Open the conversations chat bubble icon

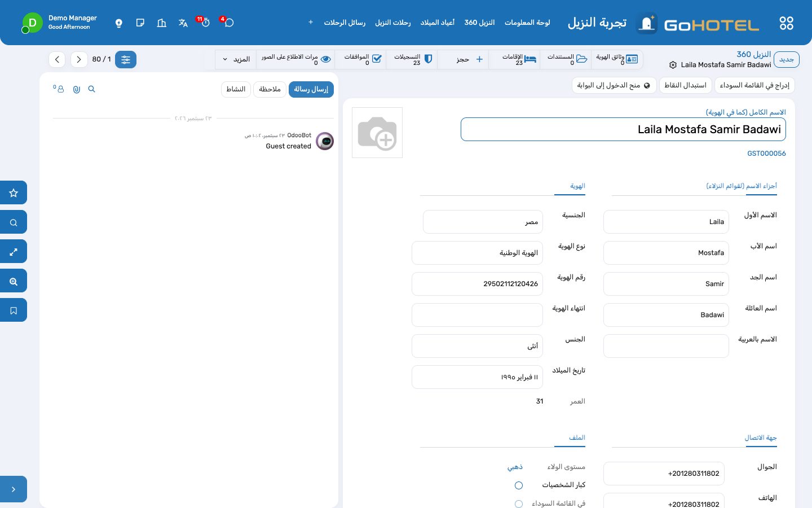point(229,23)
